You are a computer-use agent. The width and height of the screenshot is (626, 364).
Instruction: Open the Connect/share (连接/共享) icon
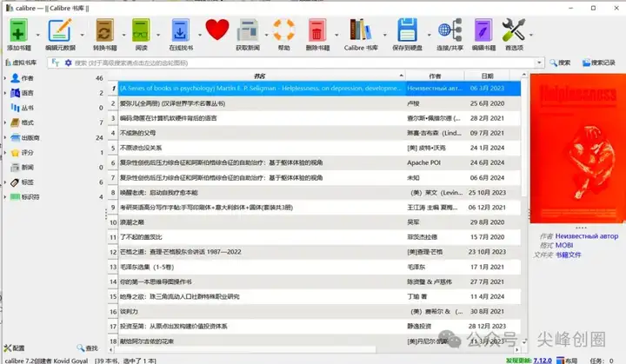click(450, 30)
